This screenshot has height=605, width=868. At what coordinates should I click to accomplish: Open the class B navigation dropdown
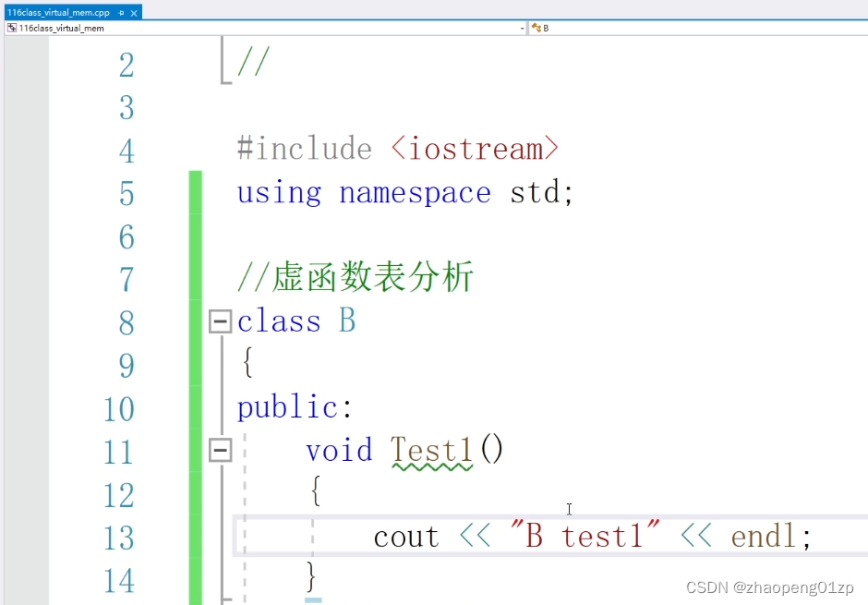699,28
